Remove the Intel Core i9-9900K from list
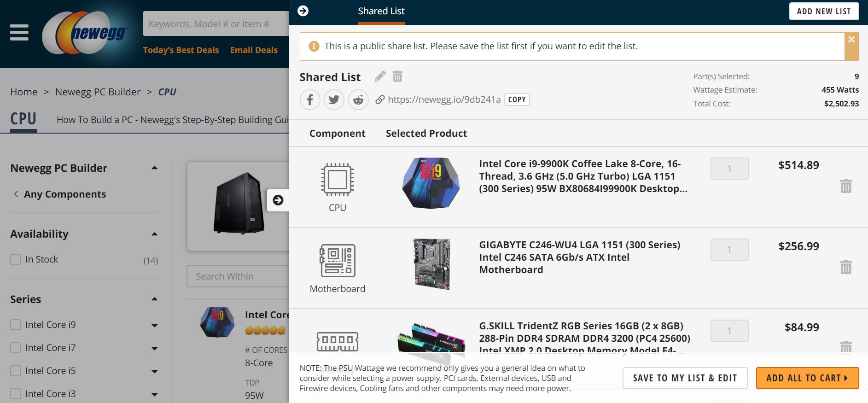Image resolution: width=868 pixels, height=403 pixels. point(846,186)
